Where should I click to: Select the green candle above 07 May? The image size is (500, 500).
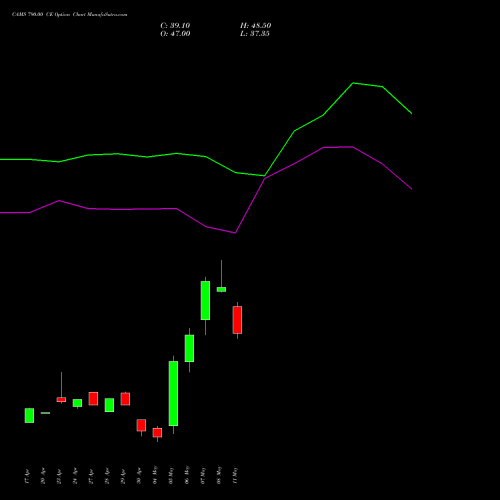pyautogui.click(x=205, y=300)
